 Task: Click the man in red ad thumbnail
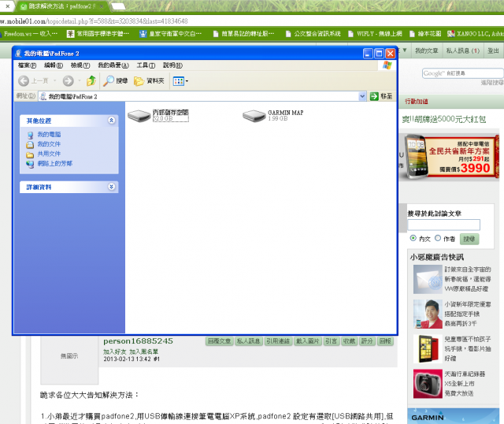point(428,314)
